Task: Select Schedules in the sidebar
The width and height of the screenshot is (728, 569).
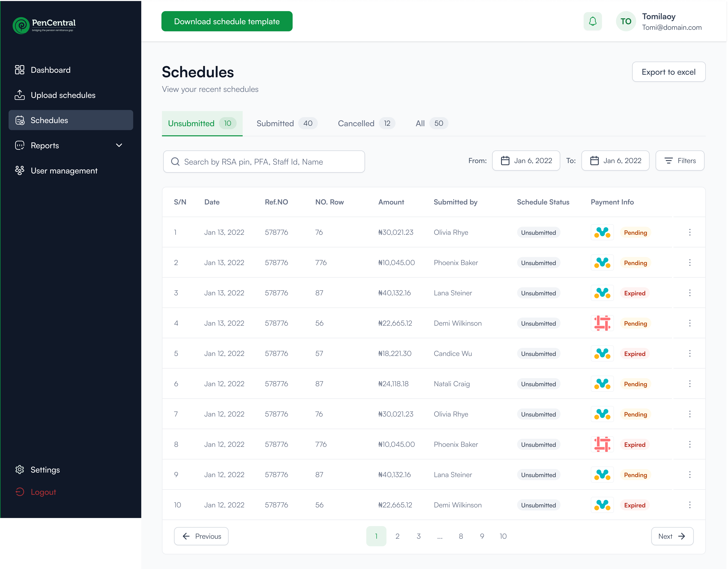Action: tap(71, 120)
